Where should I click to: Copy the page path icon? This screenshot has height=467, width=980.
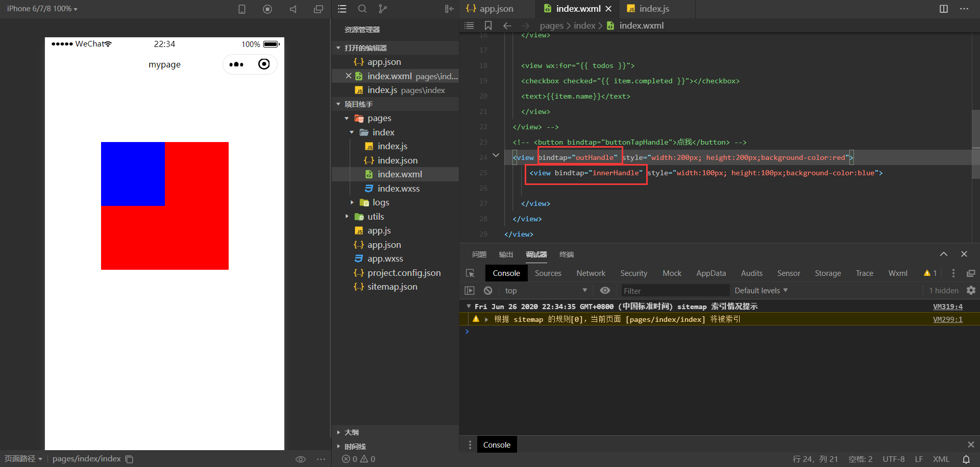(130, 459)
